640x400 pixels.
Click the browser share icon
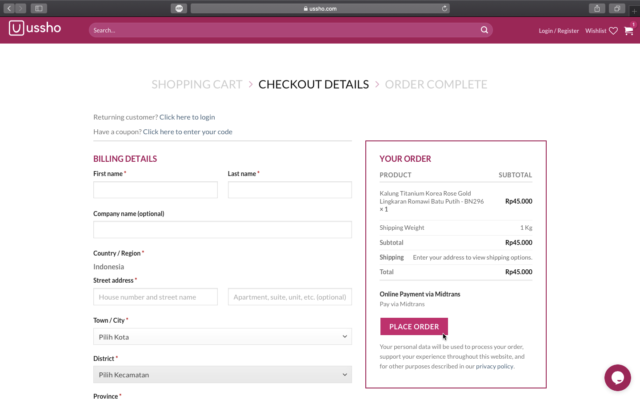[x=597, y=8]
